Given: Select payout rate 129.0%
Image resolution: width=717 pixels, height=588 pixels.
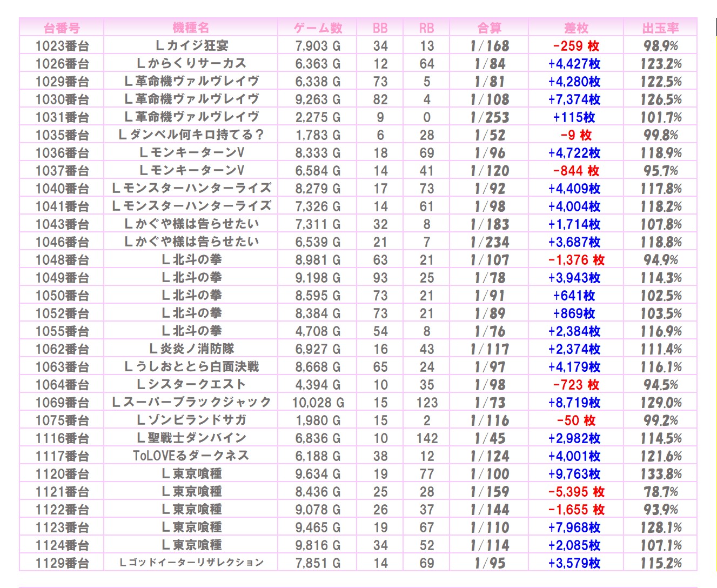Looking at the screenshot, I should [x=661, y=403].
